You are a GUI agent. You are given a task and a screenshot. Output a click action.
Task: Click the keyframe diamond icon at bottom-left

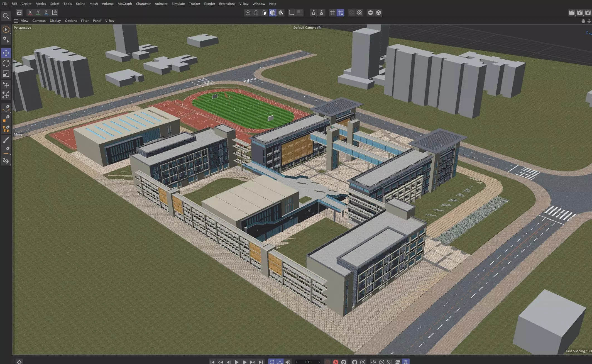tap(19, 361)
